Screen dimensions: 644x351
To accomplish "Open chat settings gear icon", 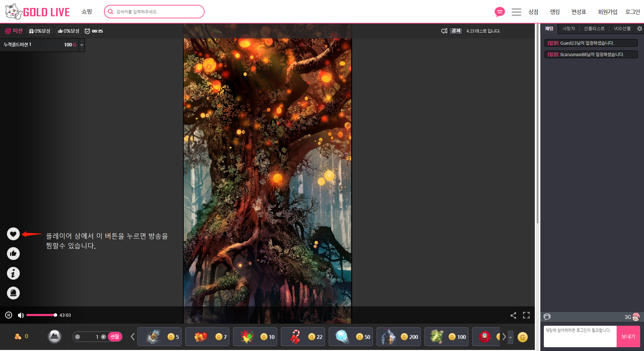I will (x=639, y=29).
